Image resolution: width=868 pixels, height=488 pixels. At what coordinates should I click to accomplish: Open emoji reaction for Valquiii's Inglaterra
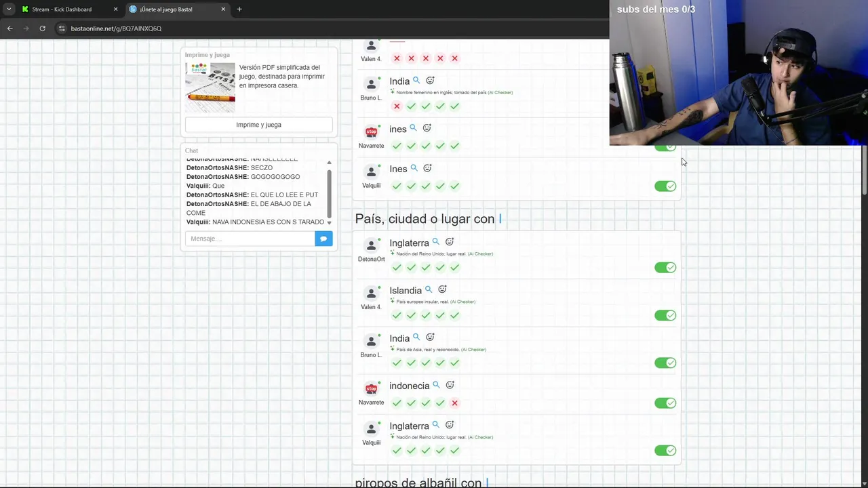coord(450,425)
